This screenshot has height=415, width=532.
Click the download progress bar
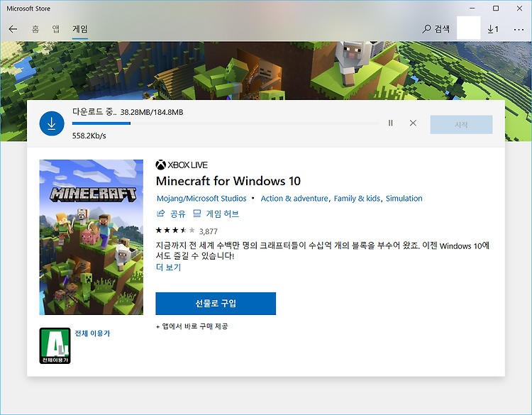(226, 123)
